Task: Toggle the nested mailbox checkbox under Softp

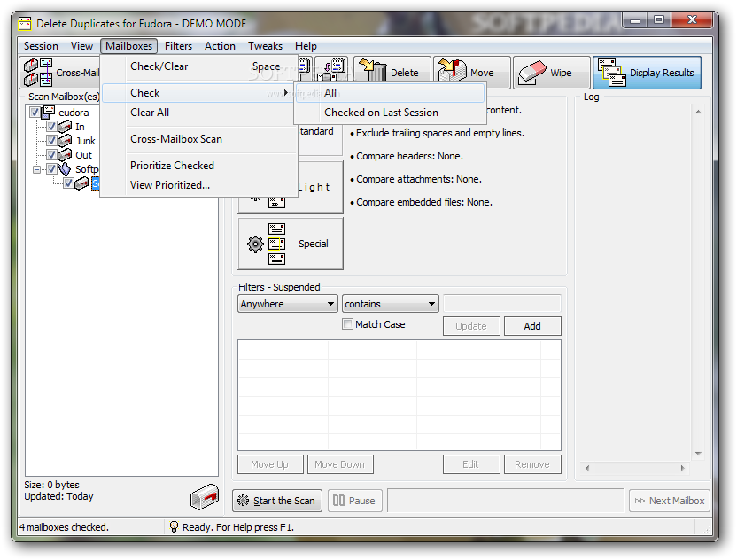Action: [x=68, y=183]
